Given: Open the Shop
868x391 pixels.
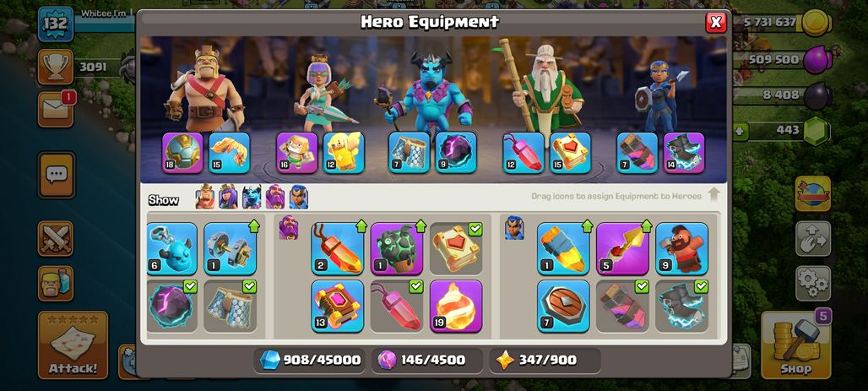Looking at the screenshot, I should 796,345.
